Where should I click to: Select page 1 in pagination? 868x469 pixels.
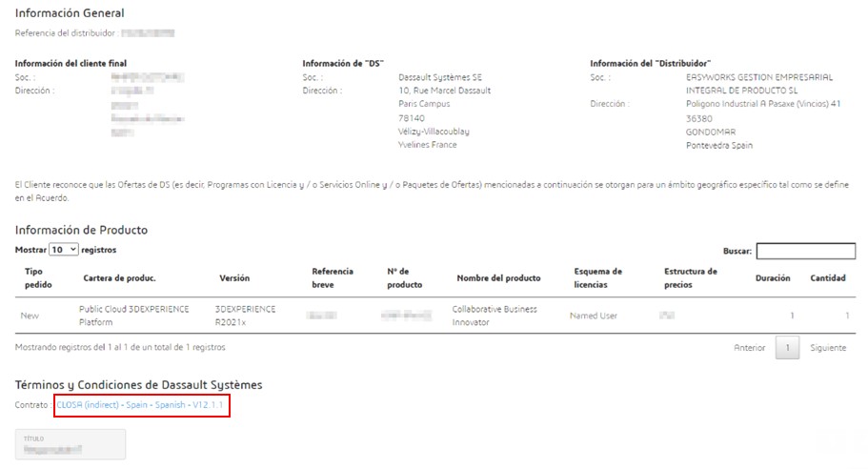787,348
